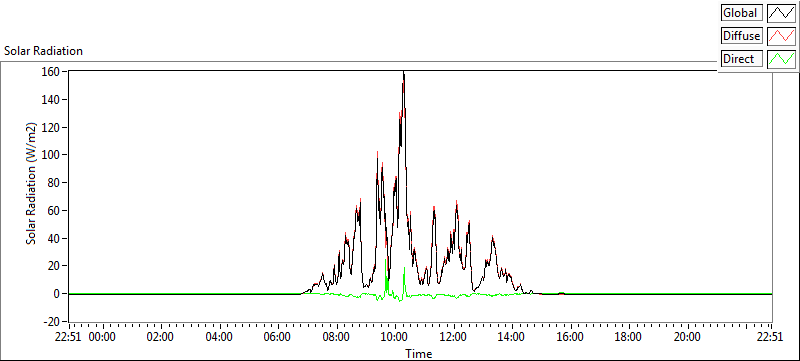Open the Direct green line style swatch
Screen dimensions: 800x361
(781, 59)
